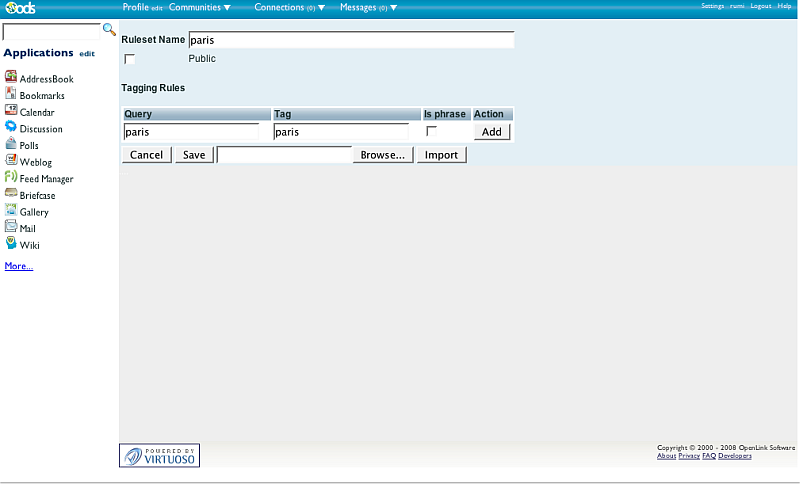Open the Briefcase icon

(x=11, y=195)
